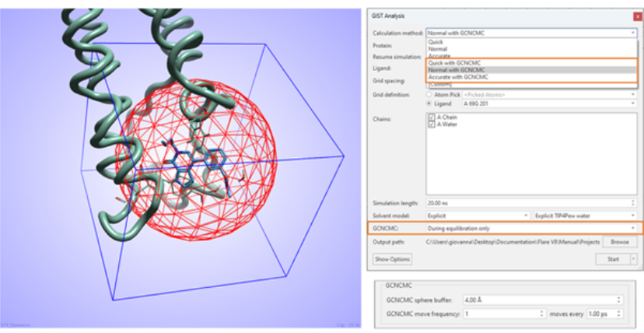This screenshot has height=333, width=644.
Task: Close the GIST Analysis dialog
Action: pos(638,16)
